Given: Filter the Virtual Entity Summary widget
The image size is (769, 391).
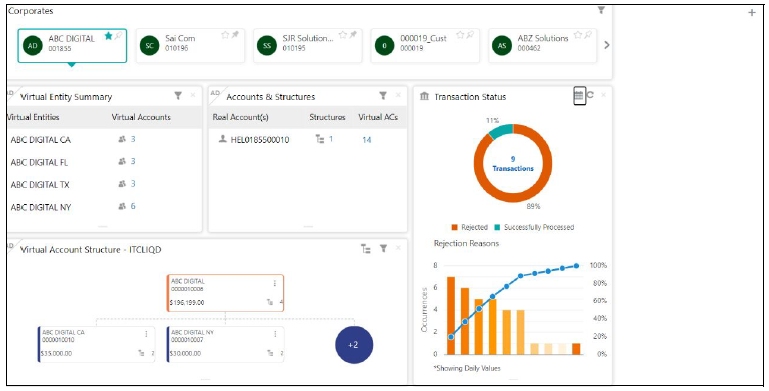Looking at the screenshot, I should pos(178,96).
